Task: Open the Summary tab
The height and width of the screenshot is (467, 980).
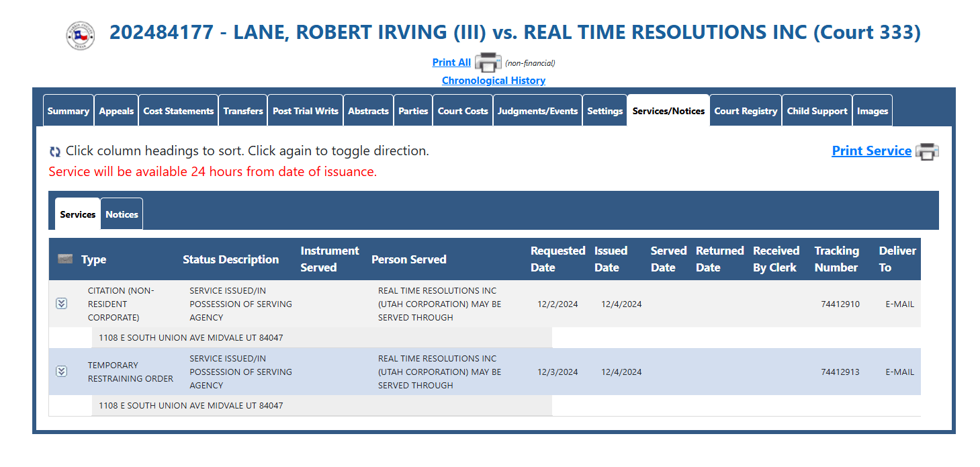Action: click(69, 111)
